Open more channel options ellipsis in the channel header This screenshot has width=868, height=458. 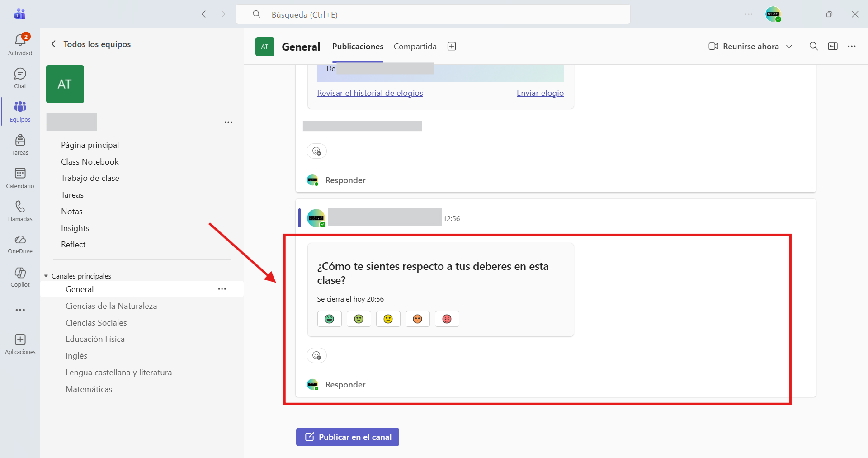[x=852, y=46]
